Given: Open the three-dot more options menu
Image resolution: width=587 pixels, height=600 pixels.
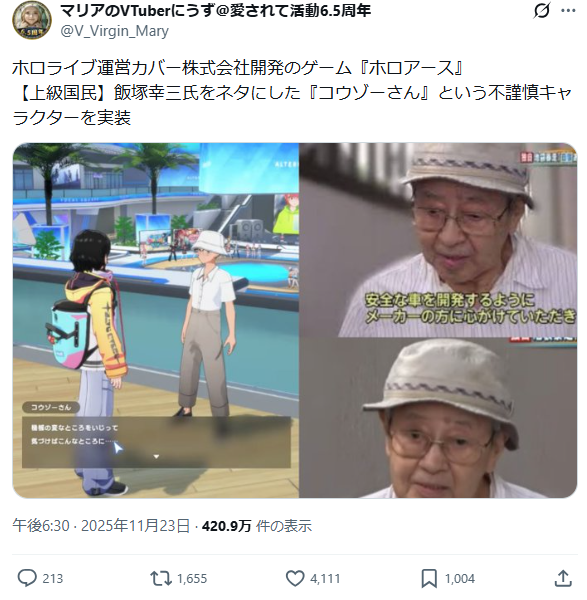Looking at the screenshot, I should coord(568,11).
